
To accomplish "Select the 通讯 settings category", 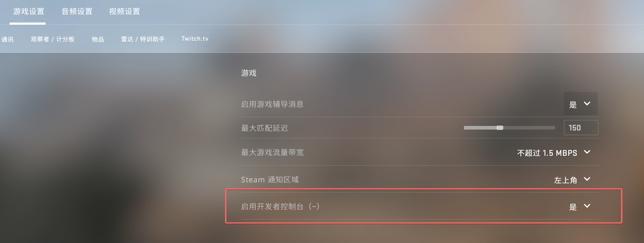I will [7, 39].
